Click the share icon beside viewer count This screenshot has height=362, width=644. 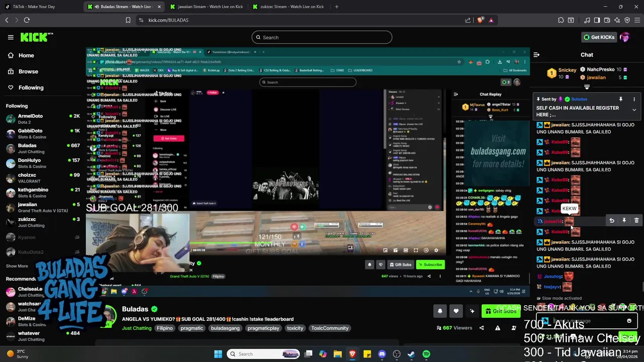(481, 328)
